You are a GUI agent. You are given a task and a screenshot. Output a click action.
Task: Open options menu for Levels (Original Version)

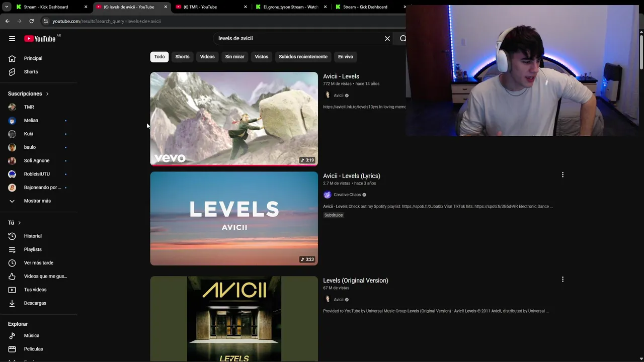562,280
